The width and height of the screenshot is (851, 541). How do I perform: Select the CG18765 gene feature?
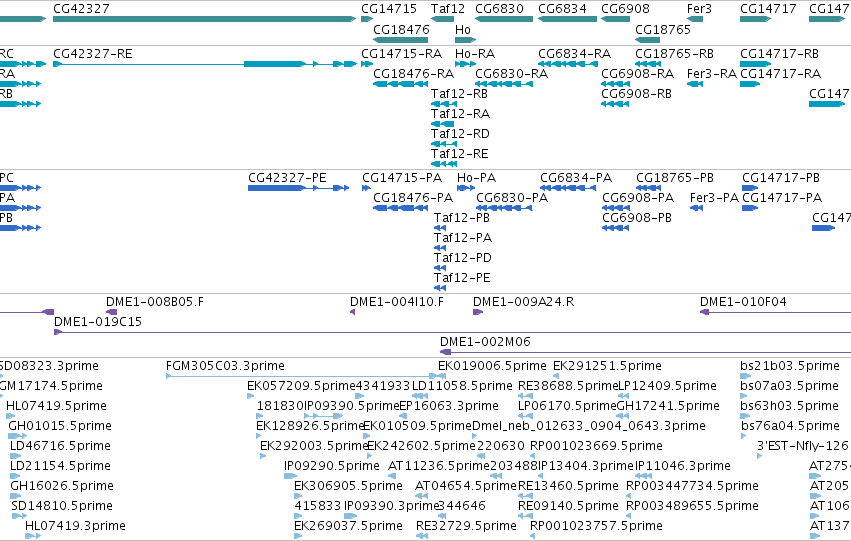647,40
